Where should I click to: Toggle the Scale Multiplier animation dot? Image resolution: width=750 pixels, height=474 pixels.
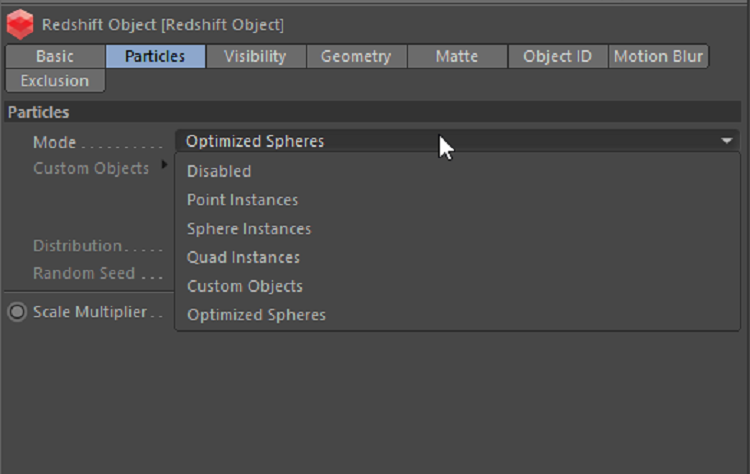17,311
